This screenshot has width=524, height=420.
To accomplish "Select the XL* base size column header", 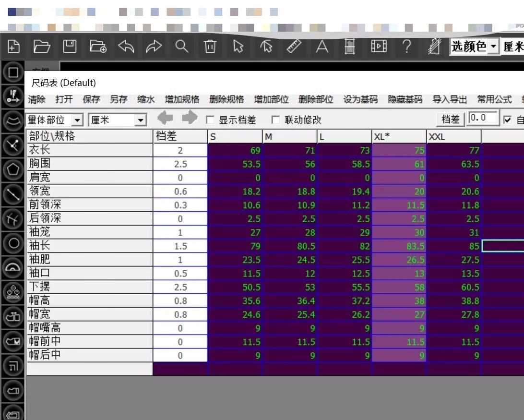I will [x=399, y=136].
